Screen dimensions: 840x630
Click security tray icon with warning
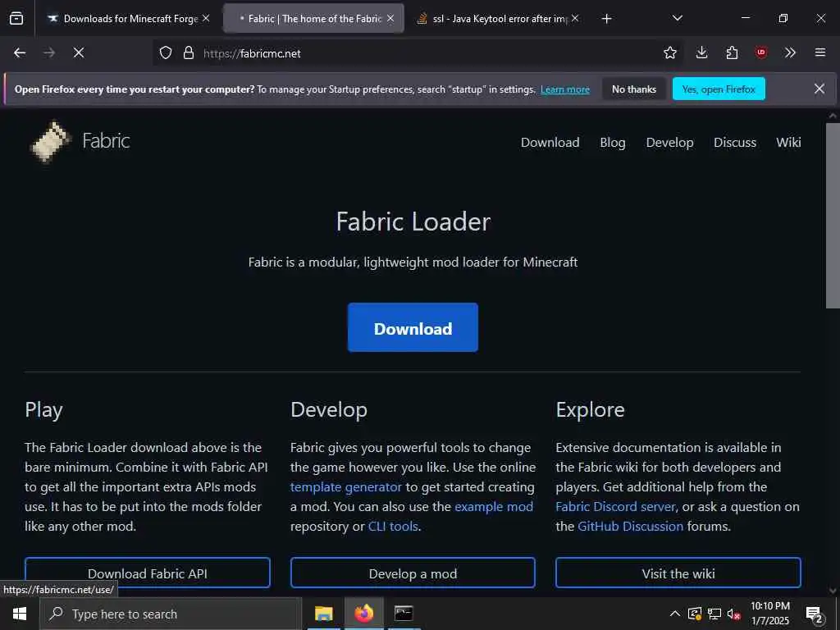[x=694, y=614]
